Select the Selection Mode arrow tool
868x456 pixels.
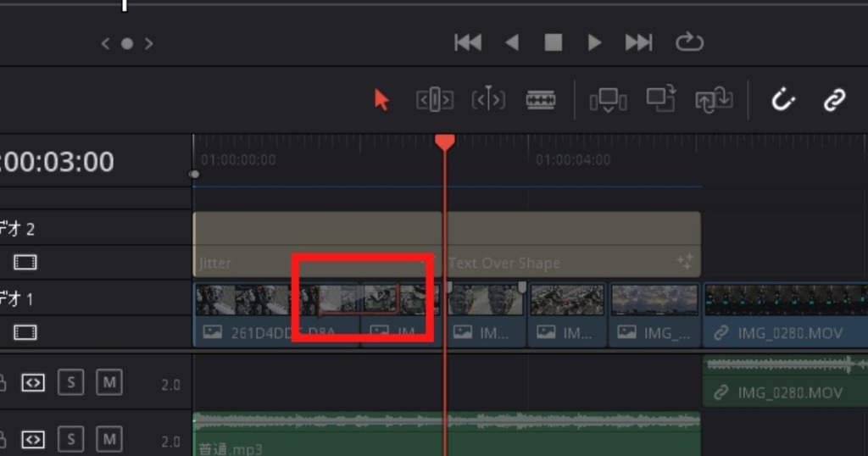[381, 100]
